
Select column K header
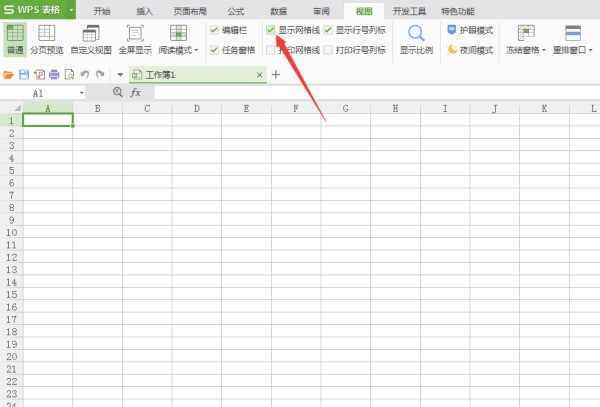544,108
